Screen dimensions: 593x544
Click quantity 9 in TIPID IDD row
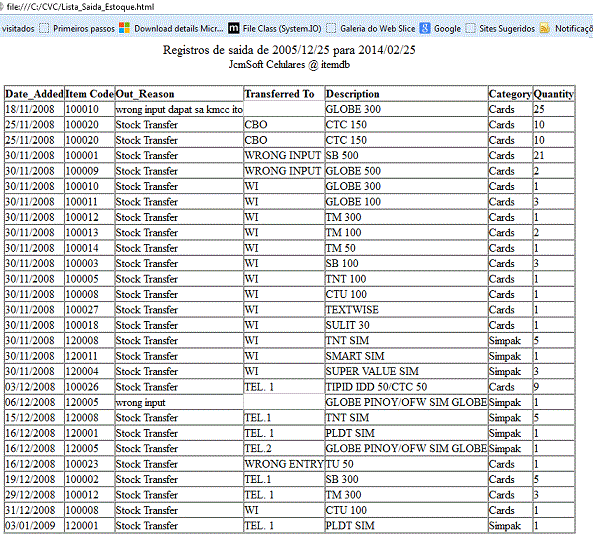tap(554, 387)
